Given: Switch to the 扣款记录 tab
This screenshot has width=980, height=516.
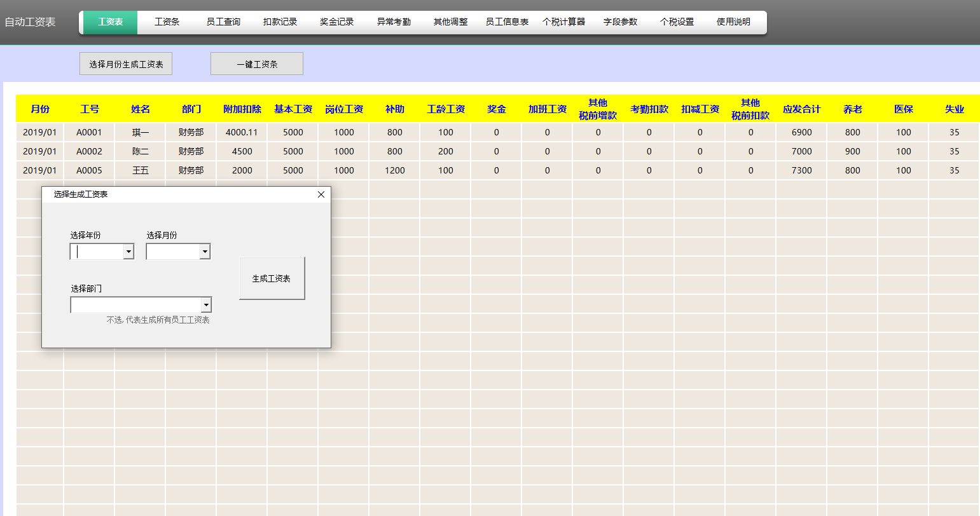Looking at the screenshot, I should (279, 21).
